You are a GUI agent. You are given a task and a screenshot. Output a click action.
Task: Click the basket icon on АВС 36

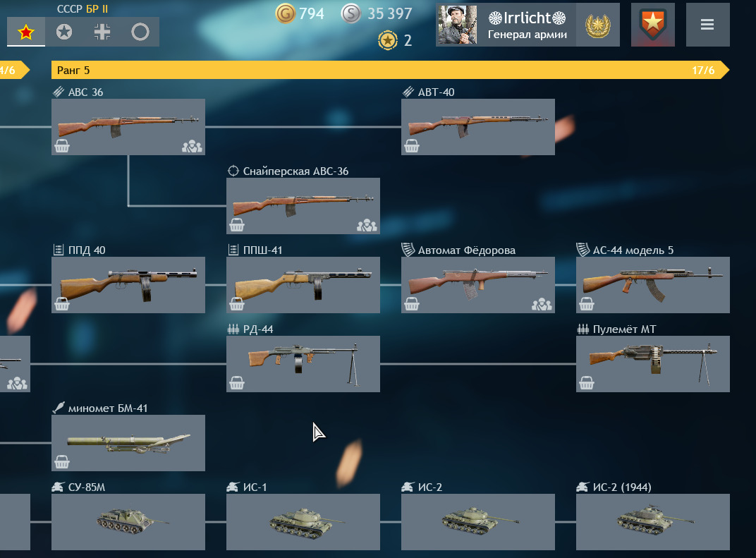(62, 145)
